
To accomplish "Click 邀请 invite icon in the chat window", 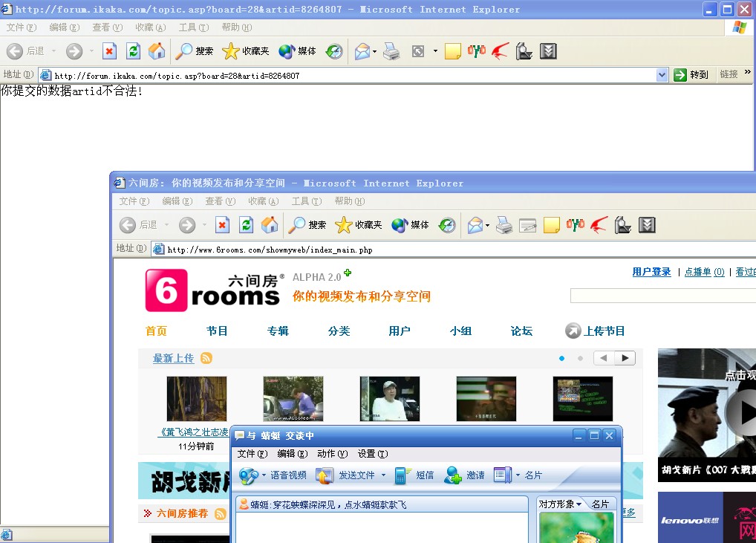I will 452,475.
